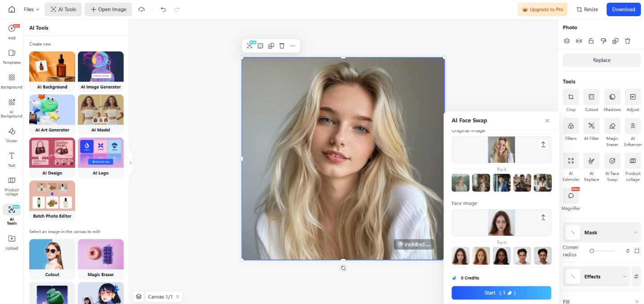
Task: Select the AI Image Generator card
Action: coord(101,71)
